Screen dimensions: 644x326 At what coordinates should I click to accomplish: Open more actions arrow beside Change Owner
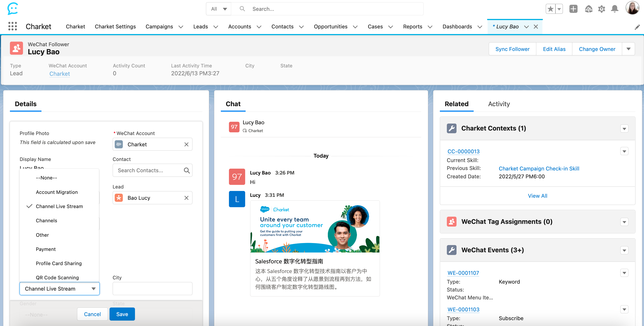pyautogui.click(x=628, y=49)
